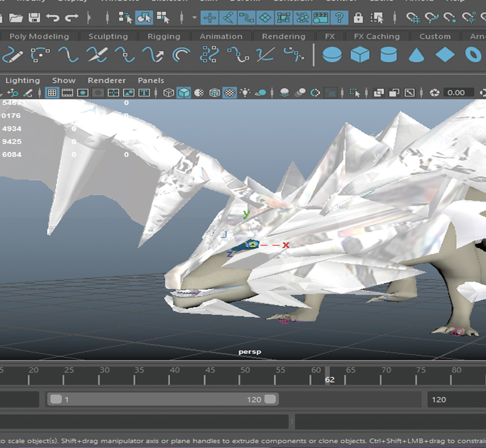The width and height of the screenshot is (486, 448).
Task: Undo the last action with the arrow
Action: pos(53,18)
